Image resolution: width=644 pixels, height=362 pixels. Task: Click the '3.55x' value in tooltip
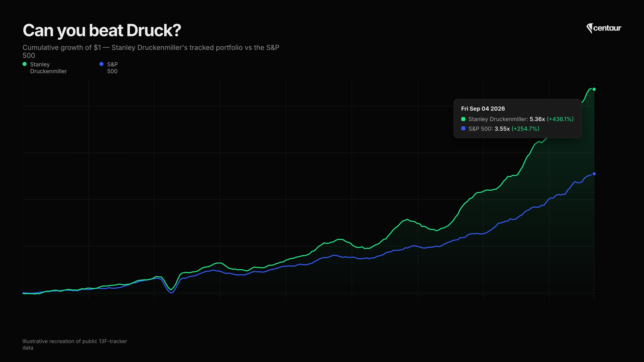[502, 129]
